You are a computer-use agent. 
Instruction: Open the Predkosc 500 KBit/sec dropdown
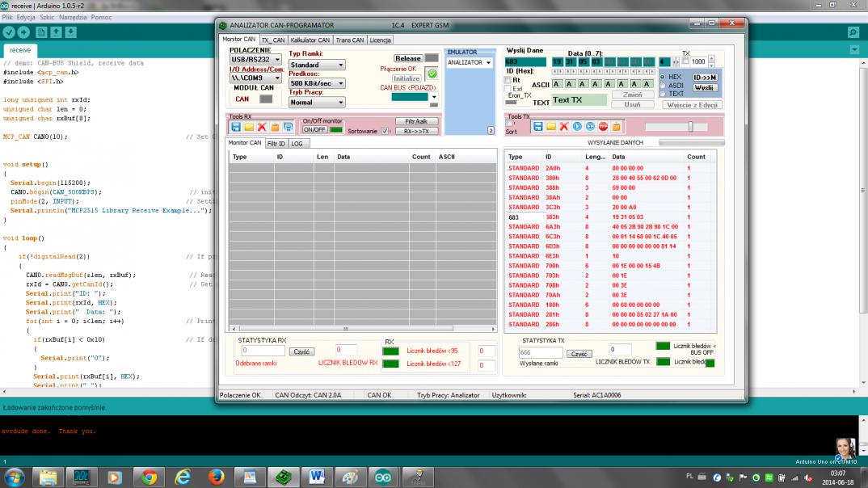pos(316,83)
